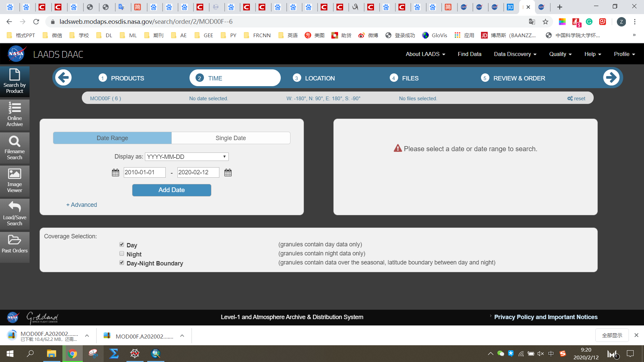644x362 pixels.
Task: Enable the Night coverage checkbox
Action: (x=122, y=254)
